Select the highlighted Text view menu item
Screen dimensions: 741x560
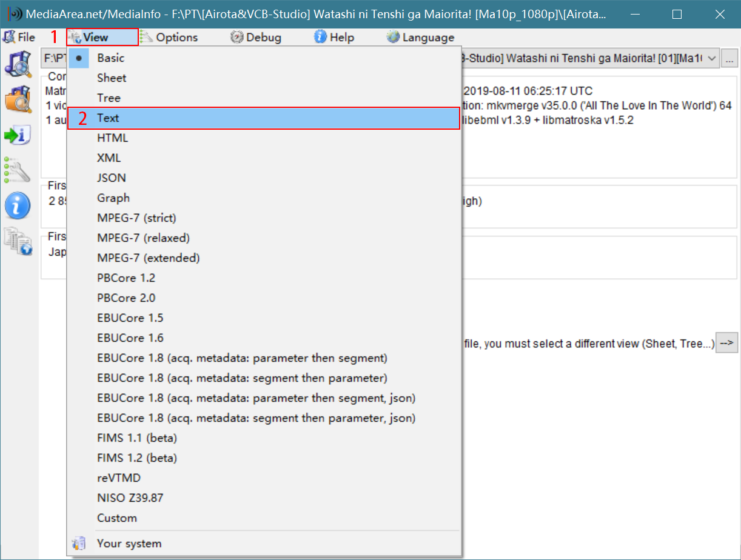108,118
